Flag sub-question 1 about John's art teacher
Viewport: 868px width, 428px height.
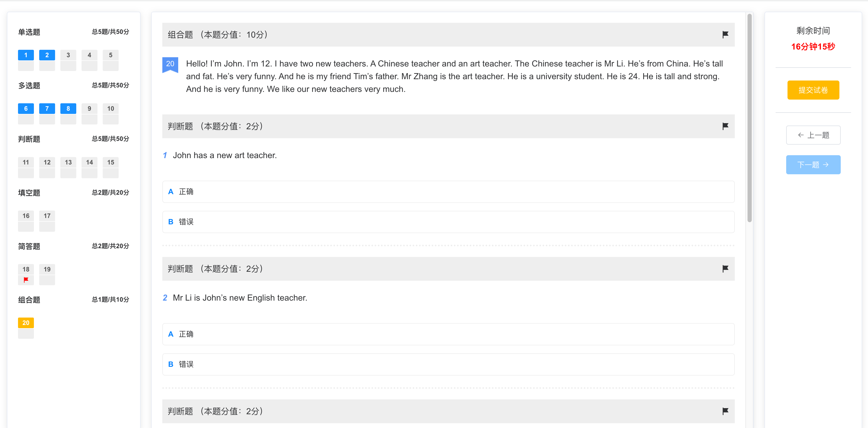[x=725, y=126]
